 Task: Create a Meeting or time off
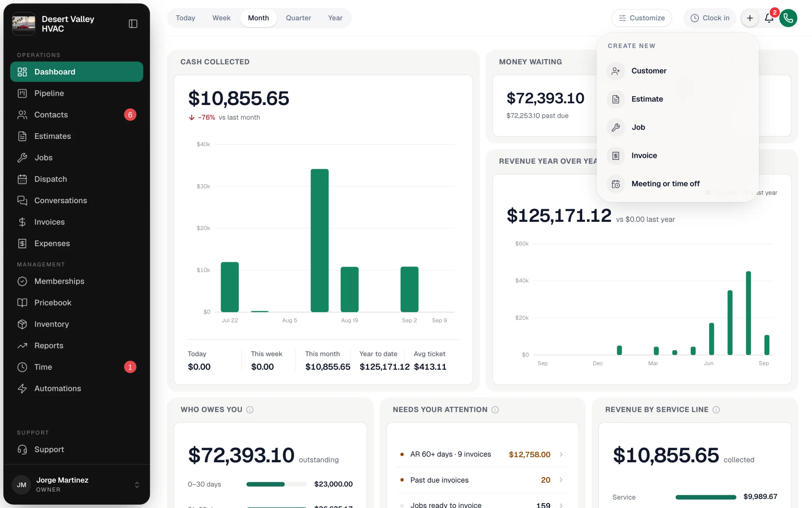tap(678, 184)
